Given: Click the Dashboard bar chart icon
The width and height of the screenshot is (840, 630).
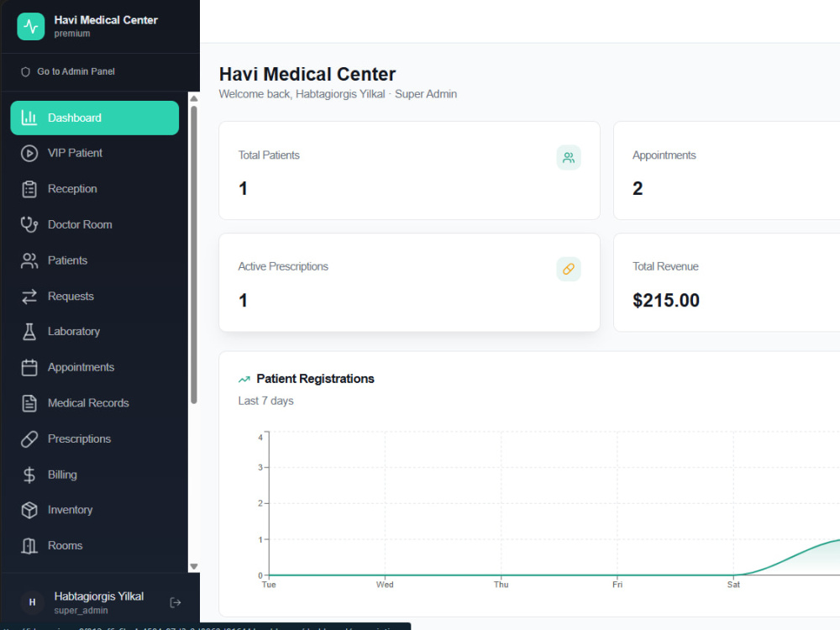Looking at the screenshot, I should click(29, 118).
